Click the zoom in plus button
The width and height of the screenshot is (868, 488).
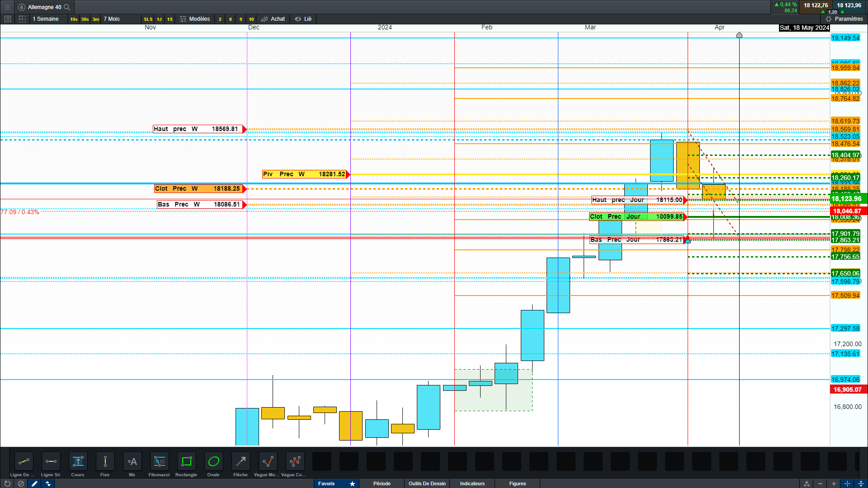coord(834,483)
